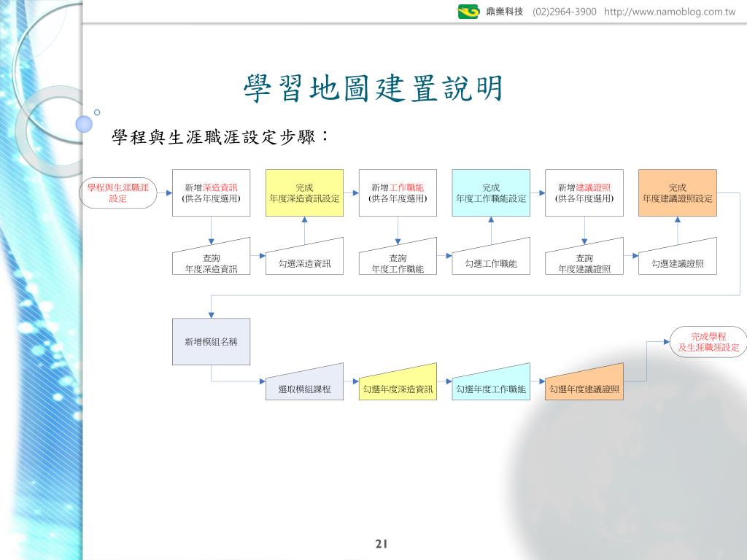The height and width of the screenshot is (560, 747).
Task: Click the 勾選建議證照 shape
Action: point(678,260)
